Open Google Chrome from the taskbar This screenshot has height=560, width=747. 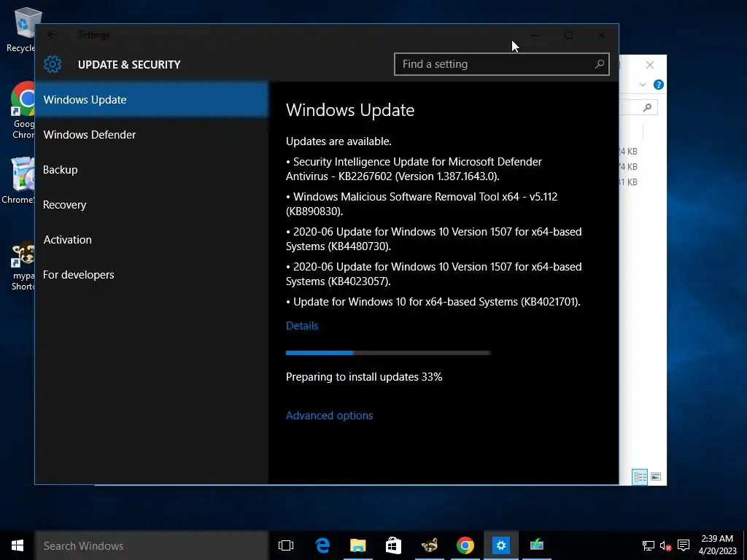(465, 545)
